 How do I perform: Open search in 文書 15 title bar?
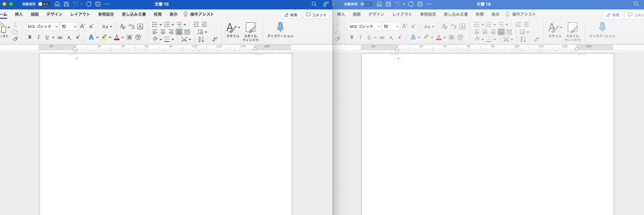pyautogui.click(x=314, y=4)
